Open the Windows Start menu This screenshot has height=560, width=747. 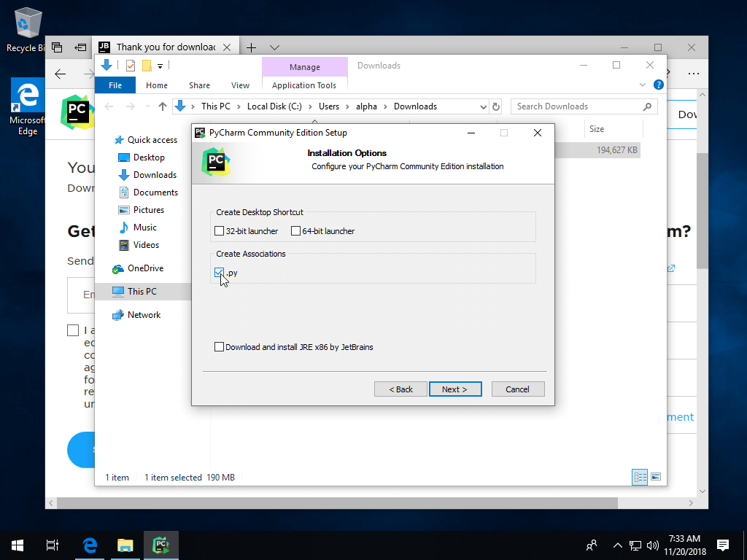[x=18, y=545]
